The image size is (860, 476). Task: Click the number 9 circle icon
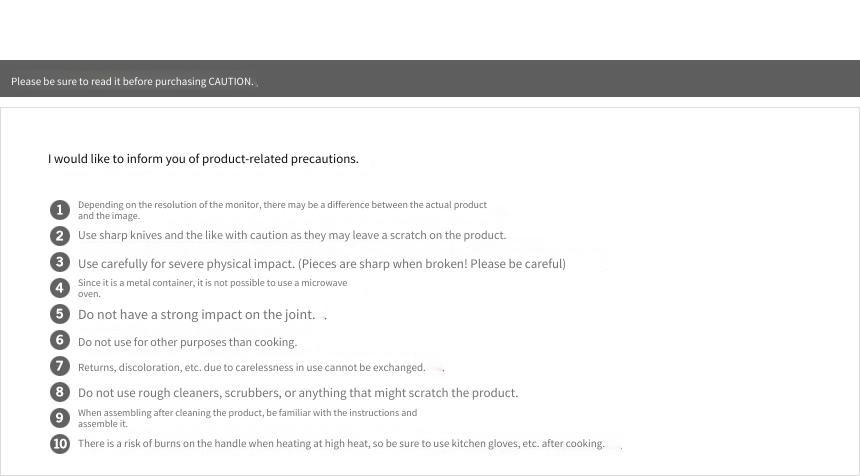60,418
